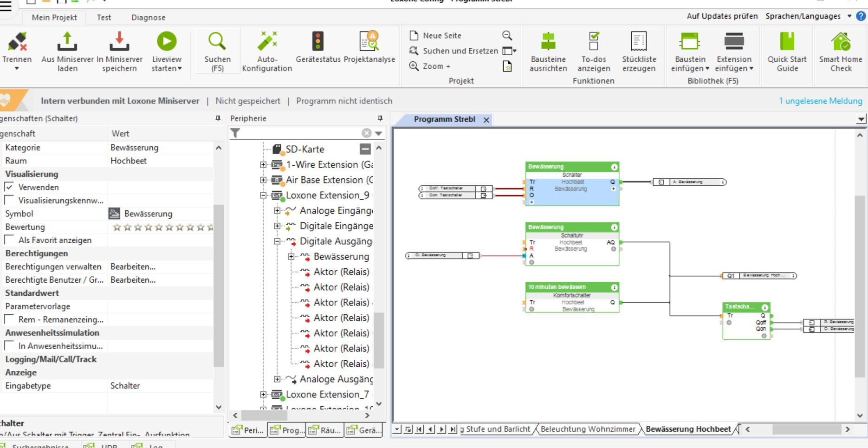Open the Peripherie filter dropdown arrow
Screen dimensions: 868x448
click(x=379, y=133)
